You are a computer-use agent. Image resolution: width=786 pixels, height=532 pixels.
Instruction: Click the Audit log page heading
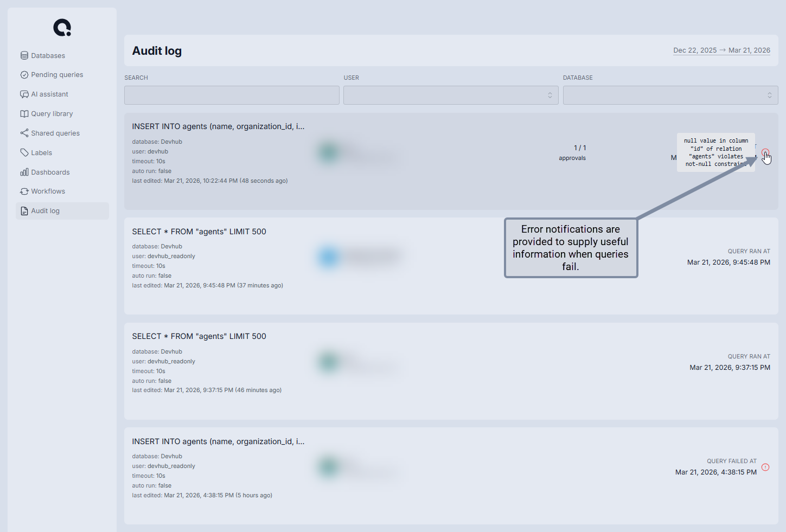point(157,50)
